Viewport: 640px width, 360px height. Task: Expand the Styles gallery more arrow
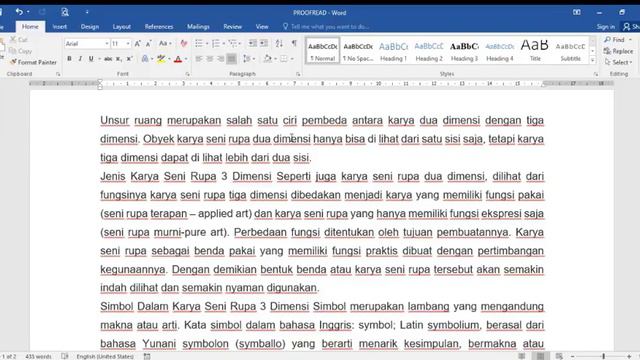coord(593,60)
